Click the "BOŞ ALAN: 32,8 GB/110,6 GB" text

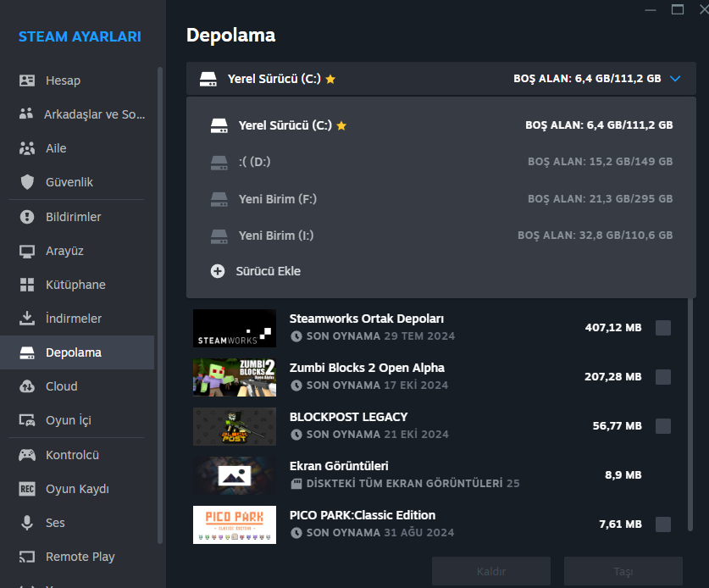pyautogui.click(x=595, y=236)
